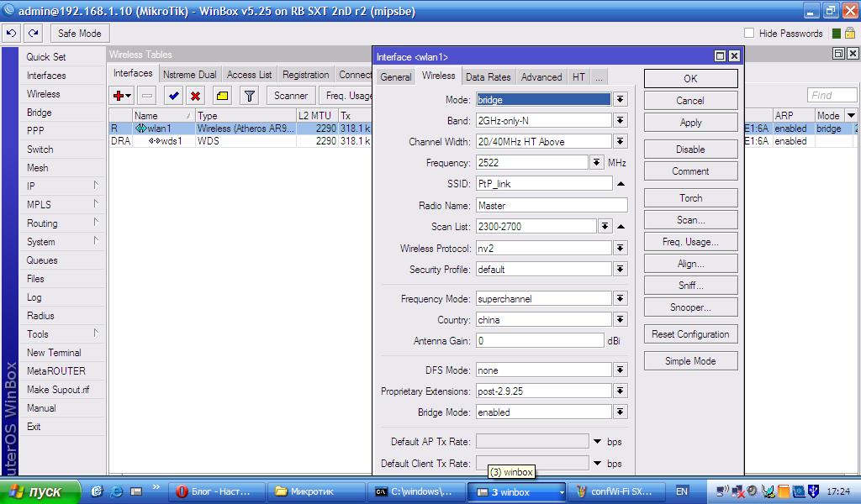This screenshot has height=504, width=861.
Task: Toggle Safe Mode
Action: 80,34
